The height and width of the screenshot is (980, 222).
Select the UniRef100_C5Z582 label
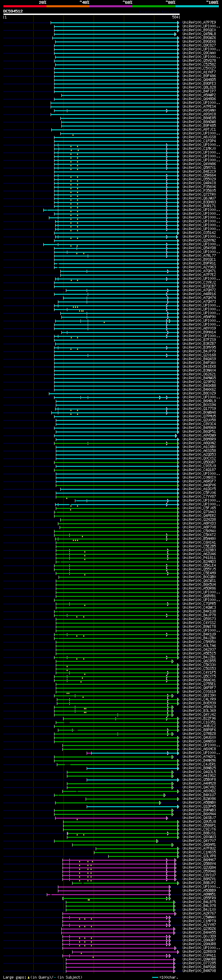pos(199,64)
